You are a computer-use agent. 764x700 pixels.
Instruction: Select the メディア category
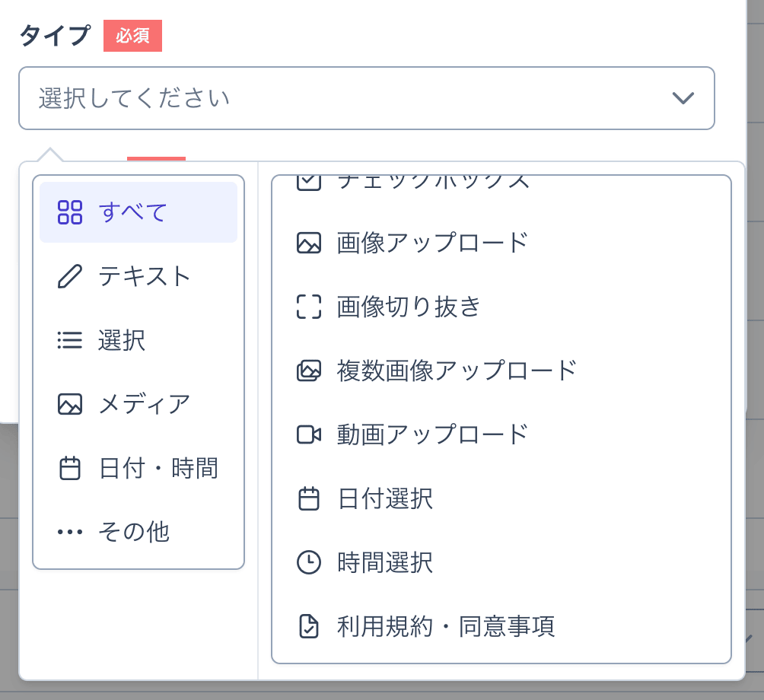(x=138, y=404)
